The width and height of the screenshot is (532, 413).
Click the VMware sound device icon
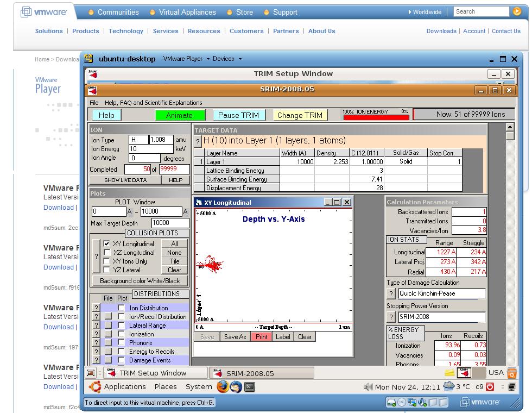422,403
